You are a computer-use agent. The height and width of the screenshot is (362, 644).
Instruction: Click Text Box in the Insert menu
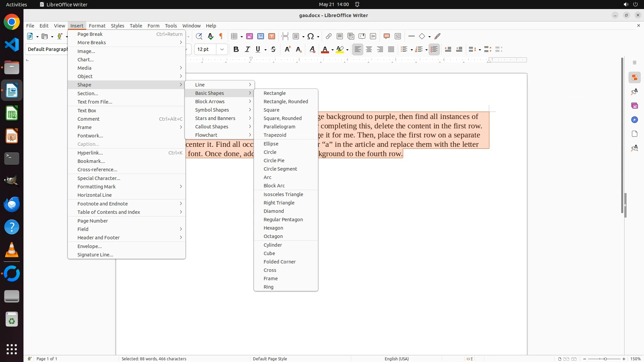click(x=87, y=111)
